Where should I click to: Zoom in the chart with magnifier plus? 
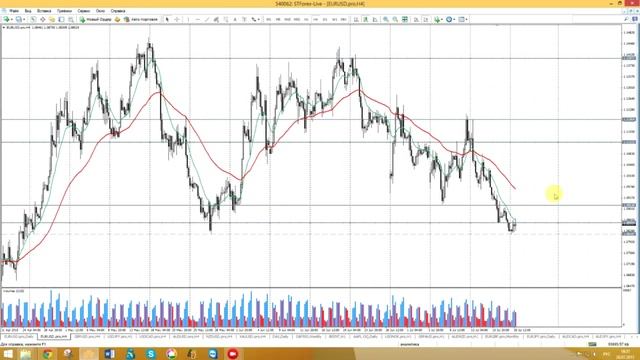click(386, 19)
